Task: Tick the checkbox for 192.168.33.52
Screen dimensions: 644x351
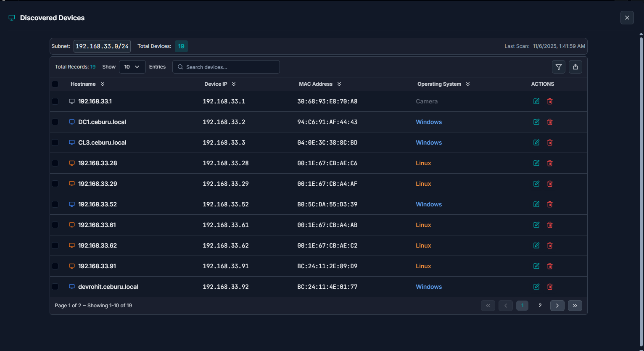Action: (55, 204)
